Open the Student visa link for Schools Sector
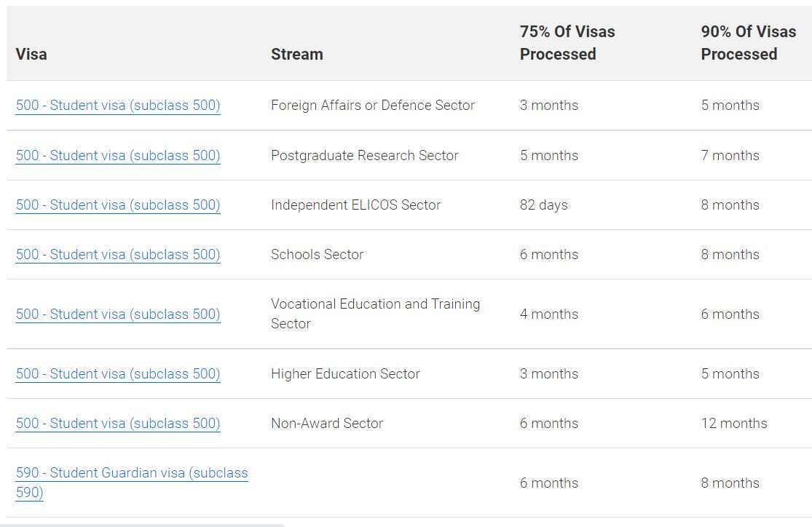This screenshot has height=527, width=812. 117,254
